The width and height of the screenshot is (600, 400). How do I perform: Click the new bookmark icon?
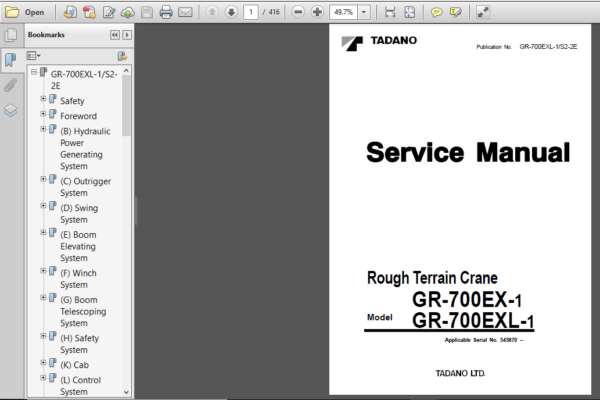coord(122,56)
